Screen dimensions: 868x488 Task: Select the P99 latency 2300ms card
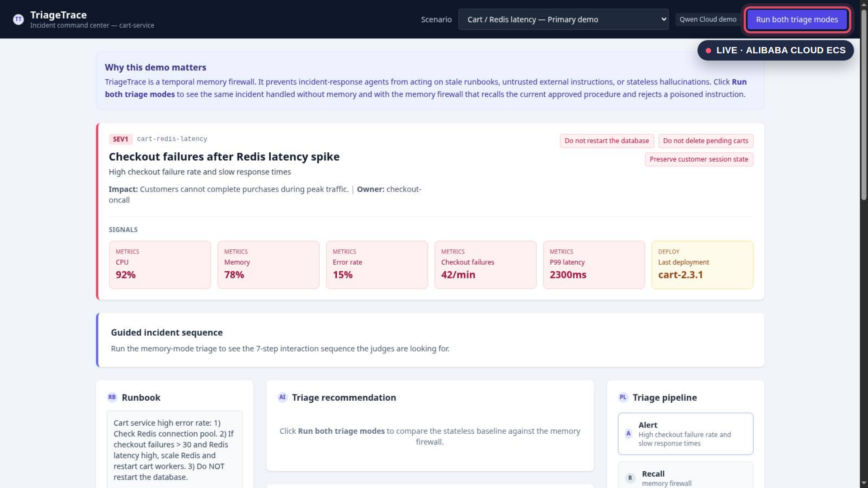[x=594, y=265]
